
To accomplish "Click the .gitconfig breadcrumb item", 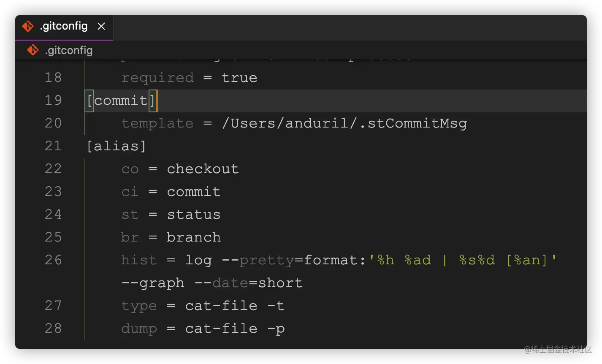I will 68,51.
